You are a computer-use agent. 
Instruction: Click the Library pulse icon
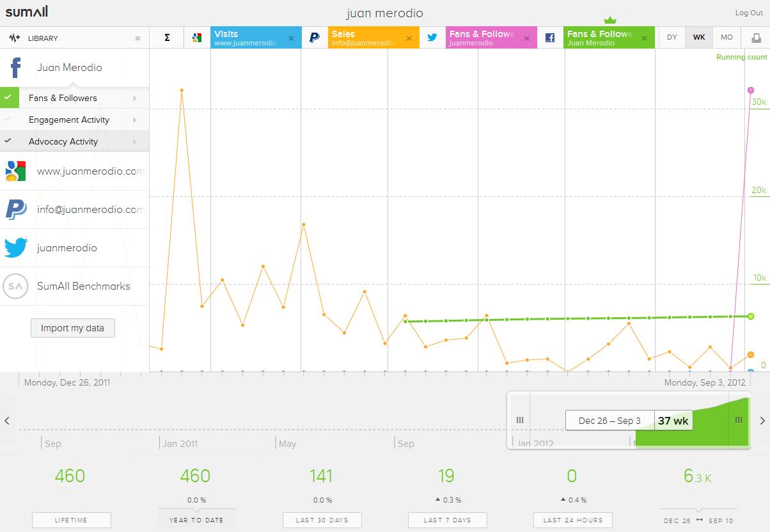[14, 38]
